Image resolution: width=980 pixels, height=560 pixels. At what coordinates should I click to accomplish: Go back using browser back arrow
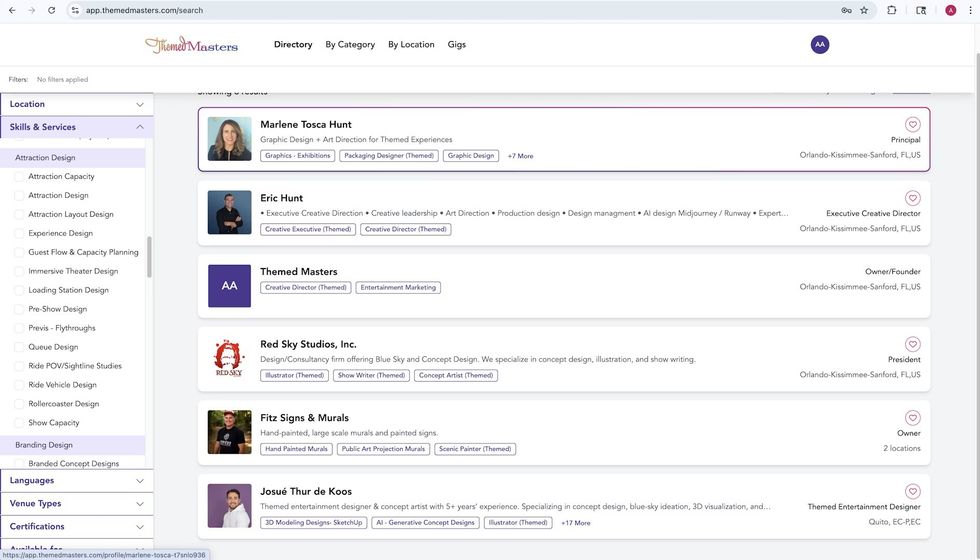pyautogui.click(x=12, y=11)
